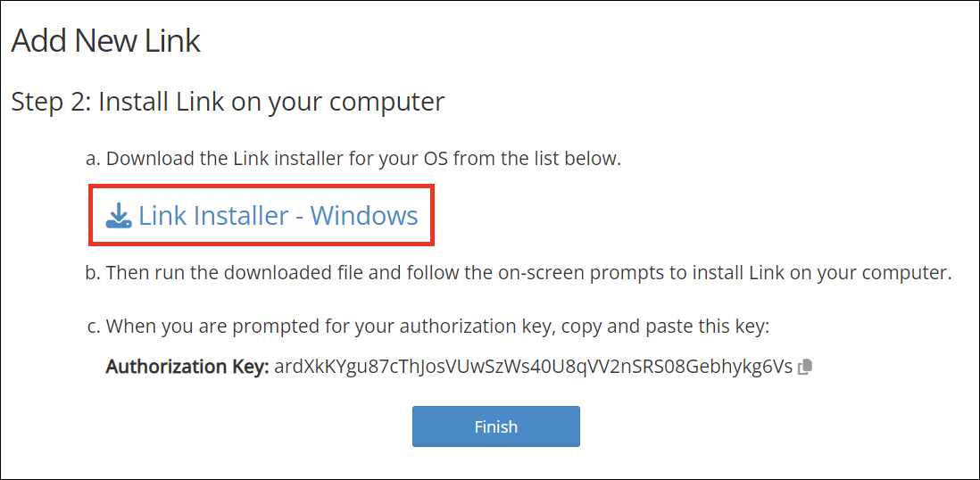Copy the authorization key using the copy icon
The width and height of the screenshot is (980, 480).
coord(805,367)
